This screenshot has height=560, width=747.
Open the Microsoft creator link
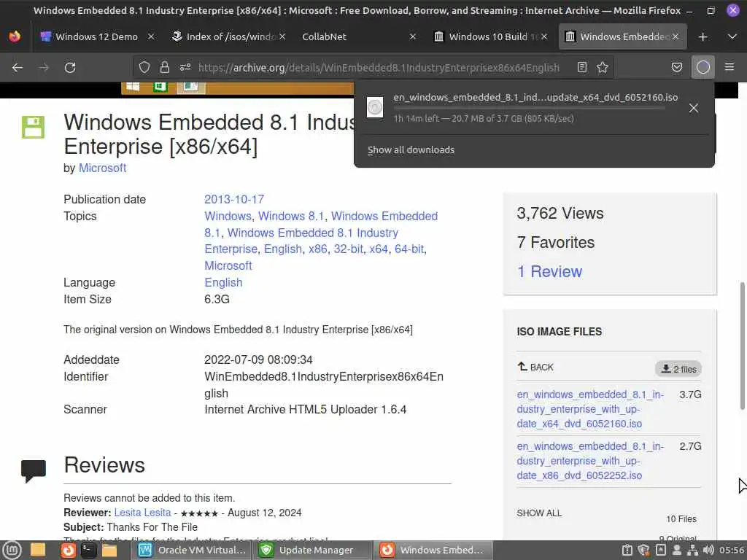pos(102,168)
